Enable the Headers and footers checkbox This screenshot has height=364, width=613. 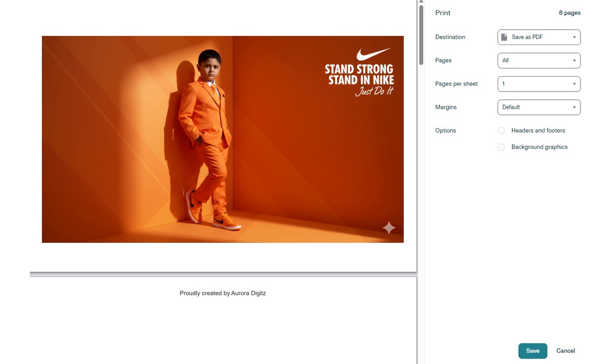pyautogui.click(x=501, y=131)
